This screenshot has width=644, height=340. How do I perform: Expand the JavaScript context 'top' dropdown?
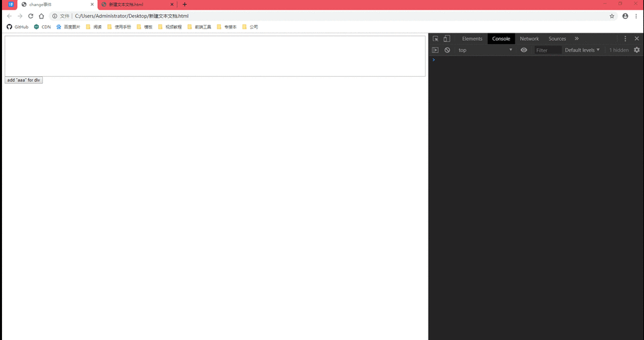point(485,50)
